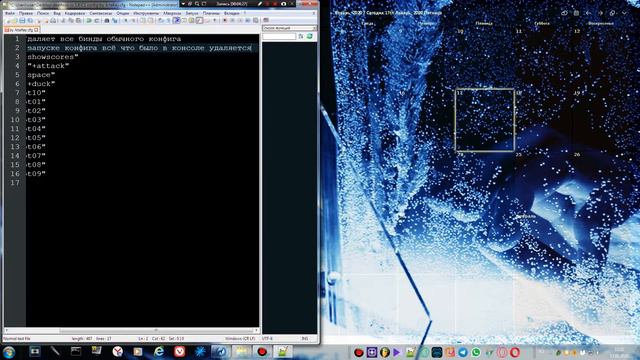640x360 pixels.
Task: Click green reload icon in Function List
Action: coord(310,37)
